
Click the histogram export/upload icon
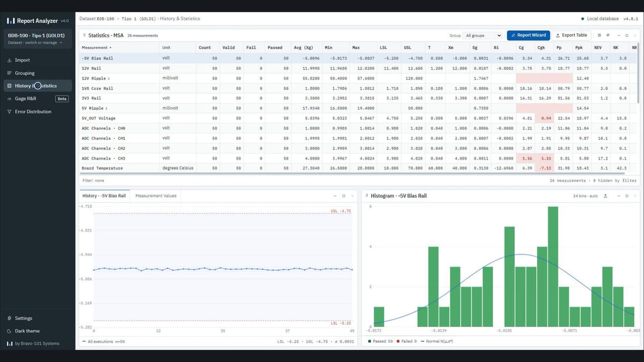click(x=605, y=196)
